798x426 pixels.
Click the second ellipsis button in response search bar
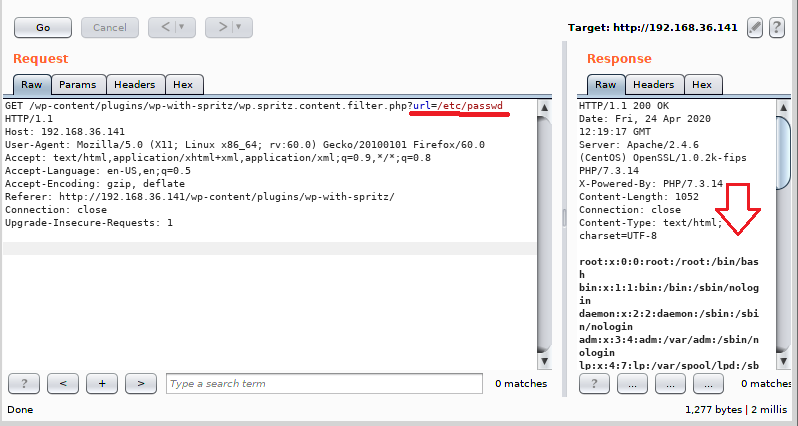click(670, 384)
